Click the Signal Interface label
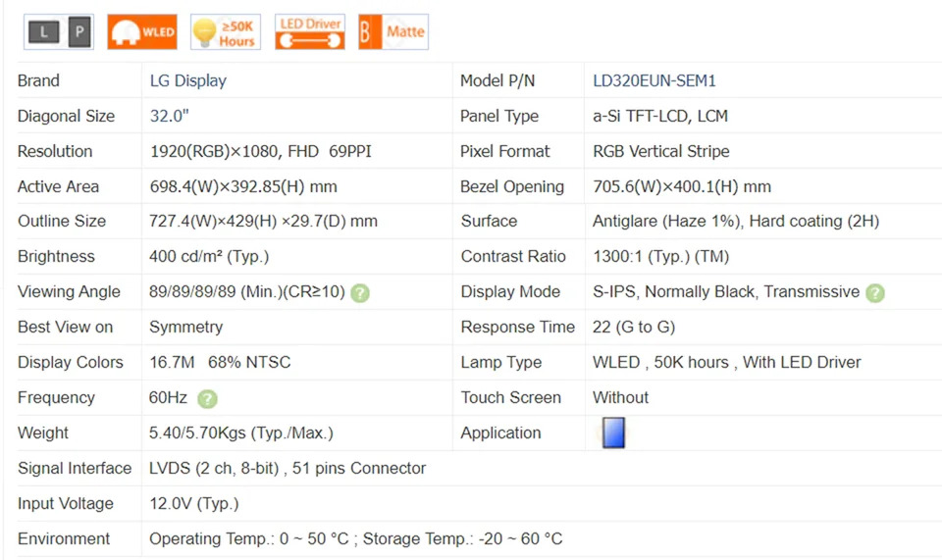The image size is (942, 560). click(x=75, y=468)
